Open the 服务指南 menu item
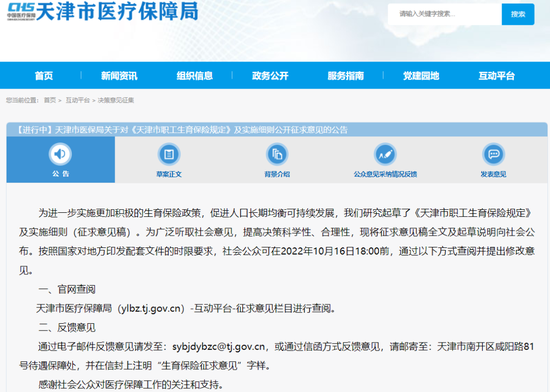Image resolution: width=550 pixels, height=392 pixels. point(346,76)
